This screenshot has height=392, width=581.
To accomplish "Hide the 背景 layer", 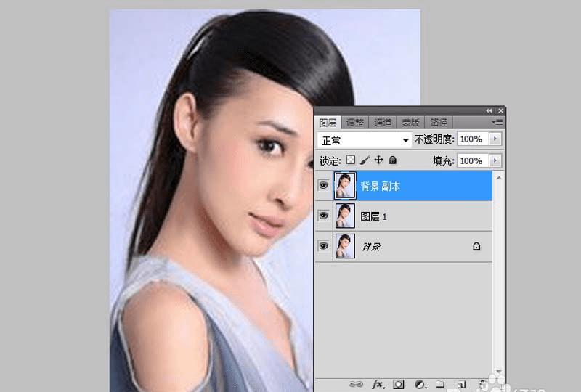I will (x=323, y=245).
